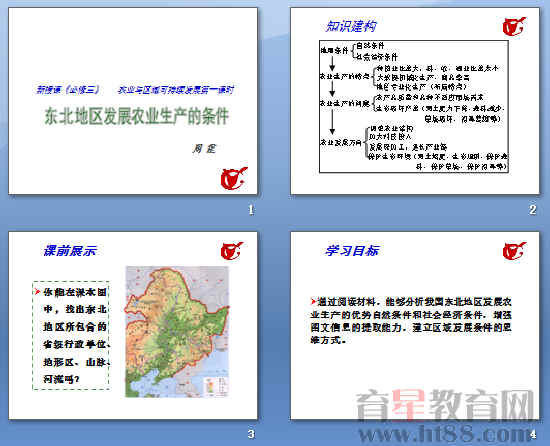Viewport: 550px width, 446px height.
Task: Click the red logo on slide 1
Action: point(234,178)
